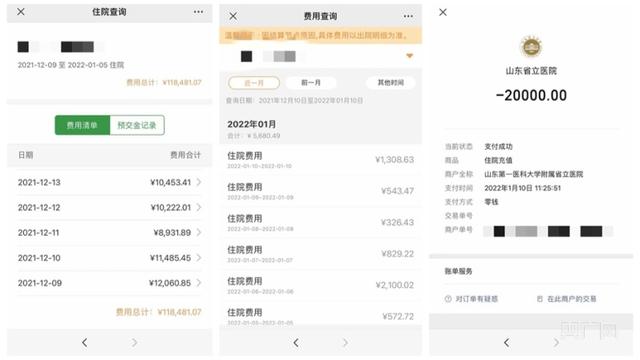
Task: Open the 住院费用 ¥829.22 entry
Action: (320, 254)
